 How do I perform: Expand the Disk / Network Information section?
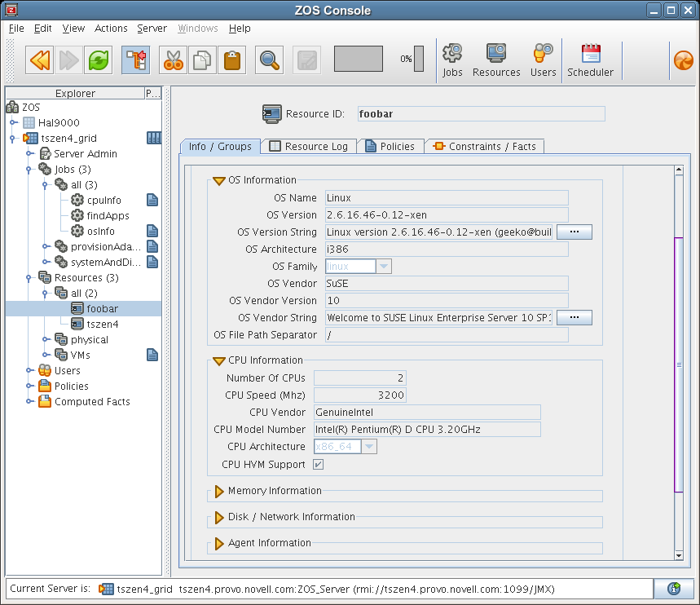[218, 517]
